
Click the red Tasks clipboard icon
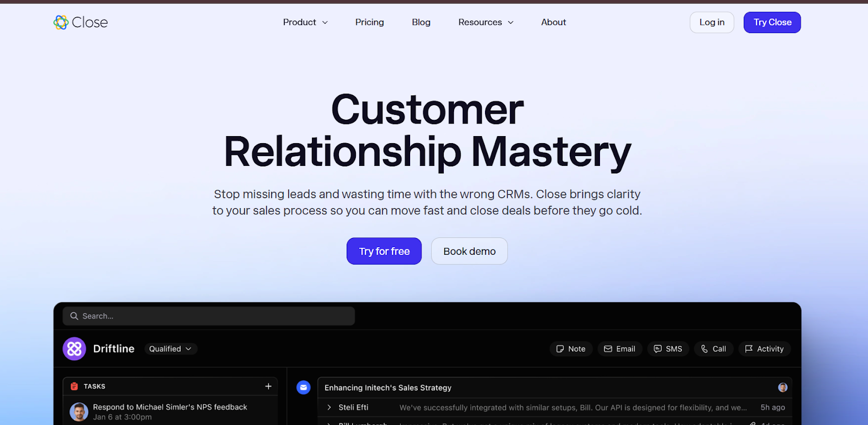click(74, 387)
